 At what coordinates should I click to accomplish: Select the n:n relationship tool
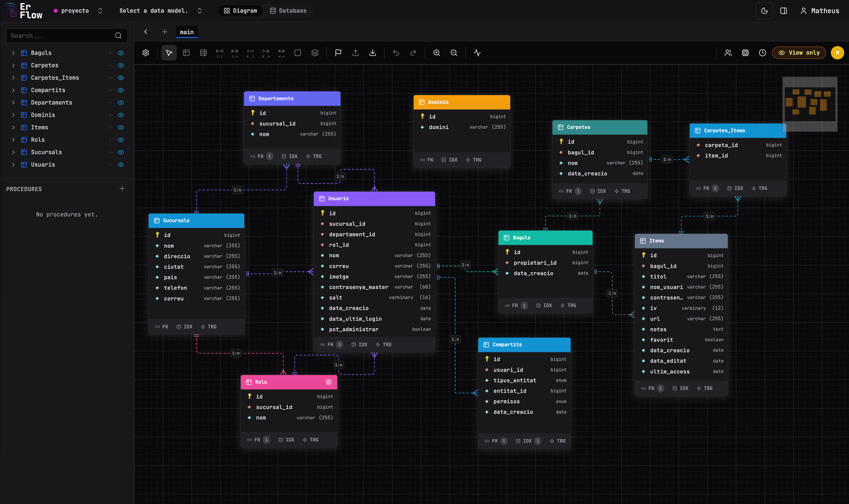[x=281, y=53]
